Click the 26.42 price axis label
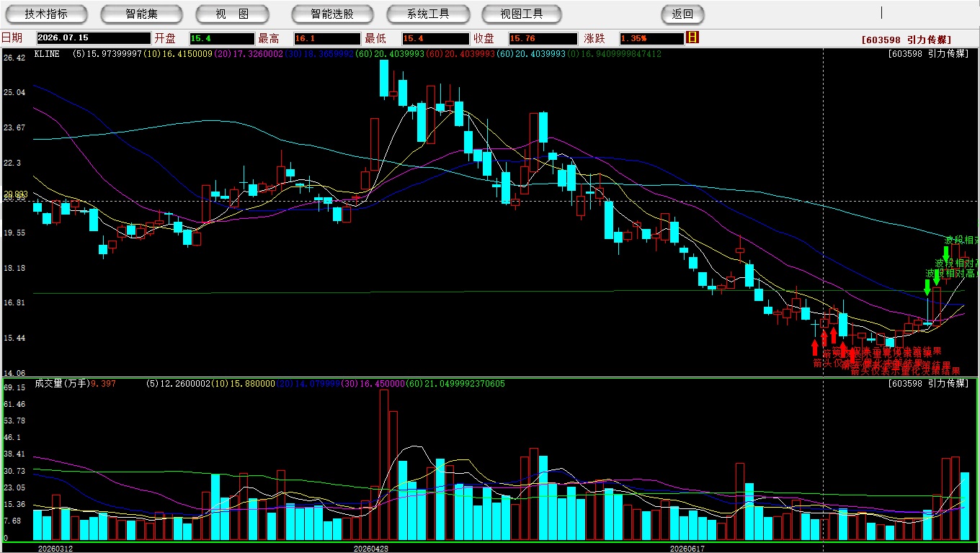 click(x=14, y=58)
